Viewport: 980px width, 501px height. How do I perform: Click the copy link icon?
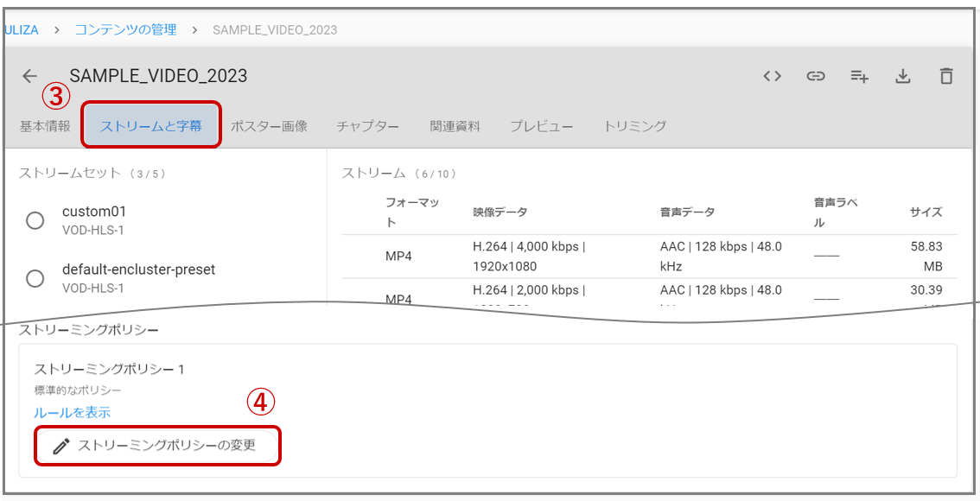coord(815,76)
